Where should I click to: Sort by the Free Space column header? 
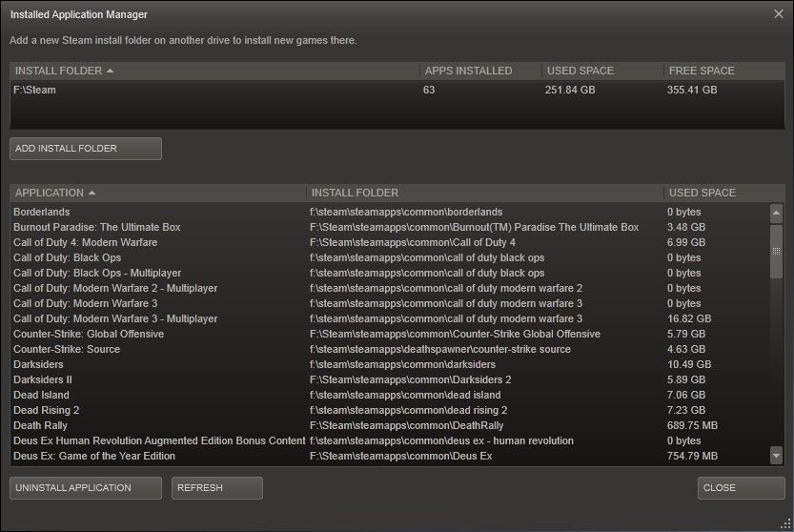[x=724, y=71]
